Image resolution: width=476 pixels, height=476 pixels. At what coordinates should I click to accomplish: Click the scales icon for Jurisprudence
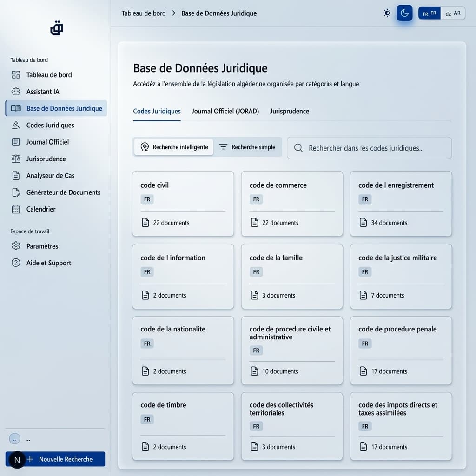(x=16, y=159)
